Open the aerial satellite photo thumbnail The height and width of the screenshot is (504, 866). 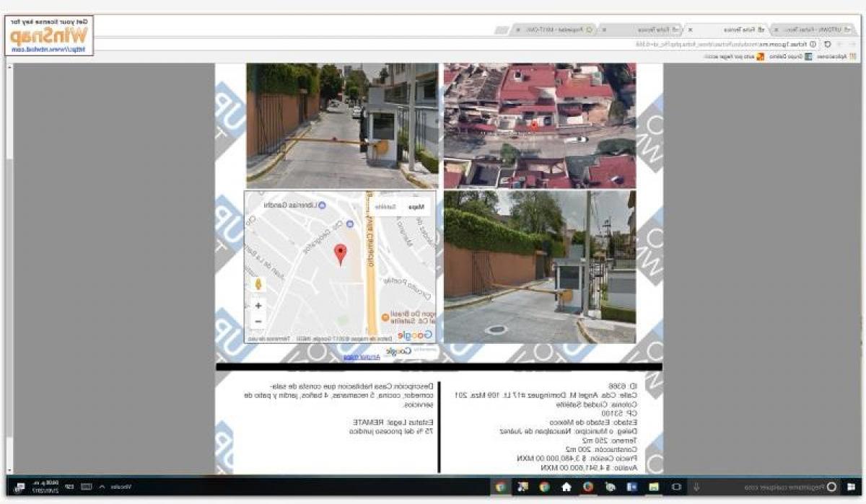coord(539,125)
